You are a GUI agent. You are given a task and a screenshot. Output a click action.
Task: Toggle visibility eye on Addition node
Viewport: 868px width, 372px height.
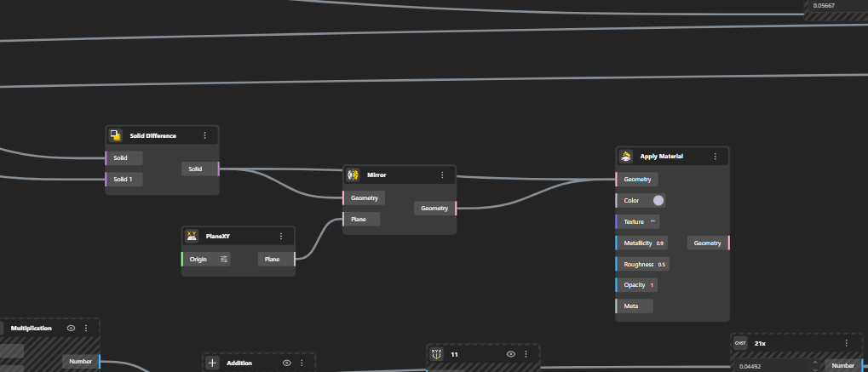click(287, 363)
